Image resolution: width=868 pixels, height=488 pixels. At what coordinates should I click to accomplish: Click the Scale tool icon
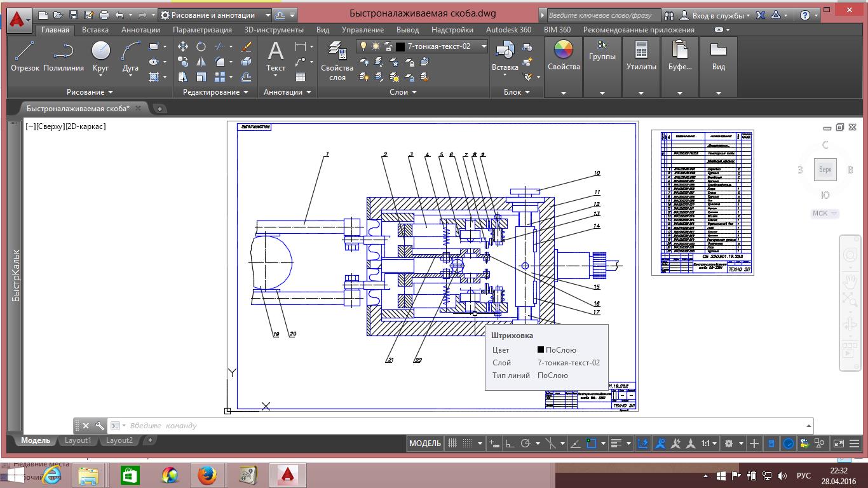(201, 77)
